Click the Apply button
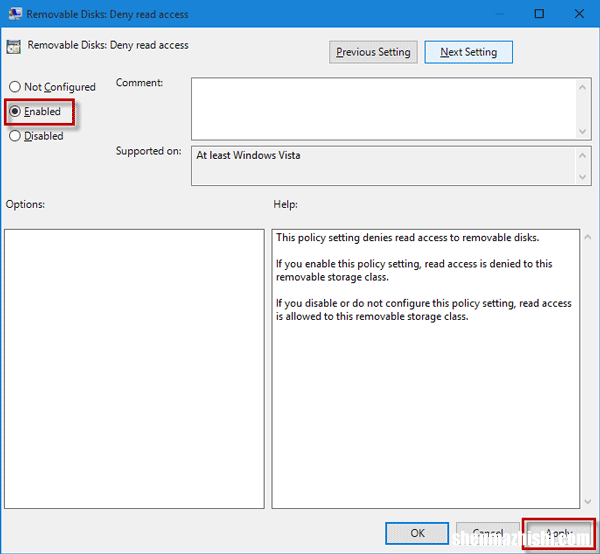This screenshot has height=554, width=600. point(559,533)
